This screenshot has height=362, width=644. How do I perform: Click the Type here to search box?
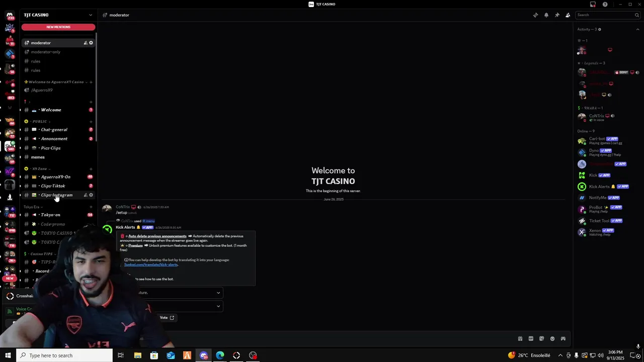pos(64,355)
